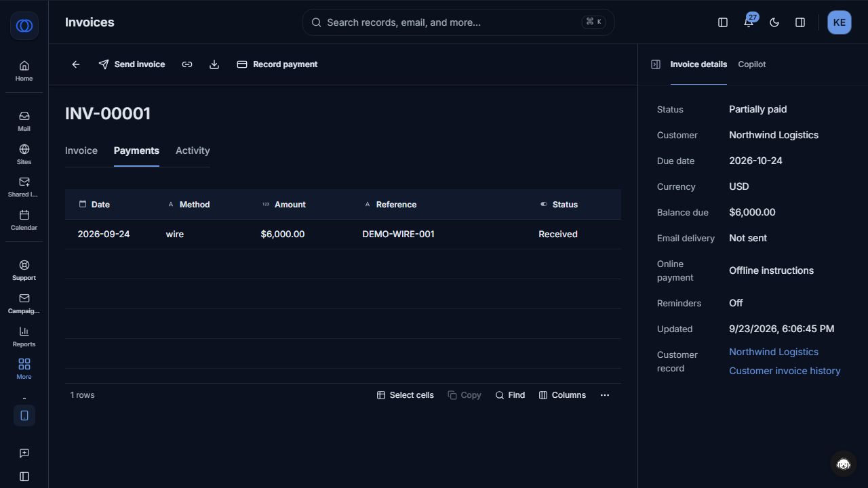
Task: Click the Find button below the table
Action: point(510,395)
